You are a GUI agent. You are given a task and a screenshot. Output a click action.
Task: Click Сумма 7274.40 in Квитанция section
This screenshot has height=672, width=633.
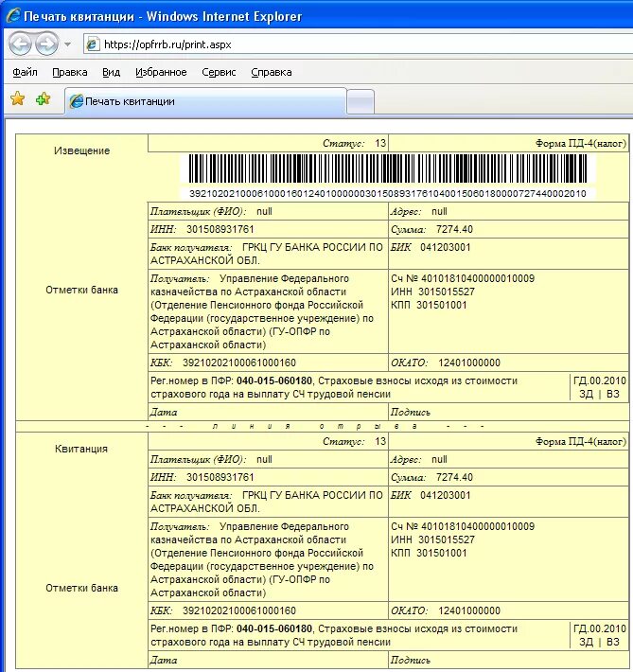pyautogui.click(x=431, y=478)
